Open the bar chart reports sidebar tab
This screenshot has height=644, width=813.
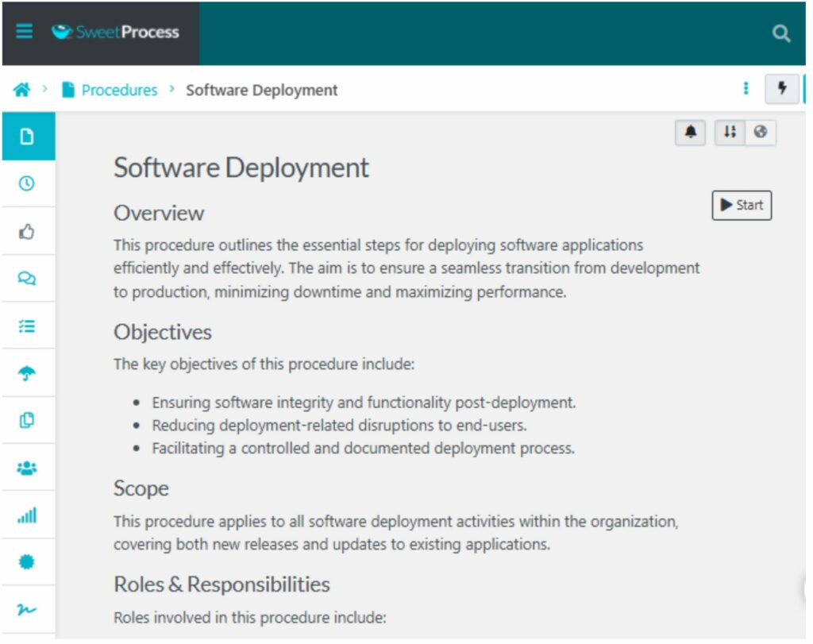pos(28,515)
